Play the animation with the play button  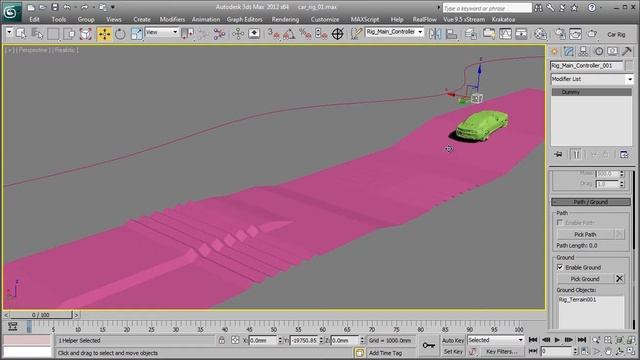(557, 340)
